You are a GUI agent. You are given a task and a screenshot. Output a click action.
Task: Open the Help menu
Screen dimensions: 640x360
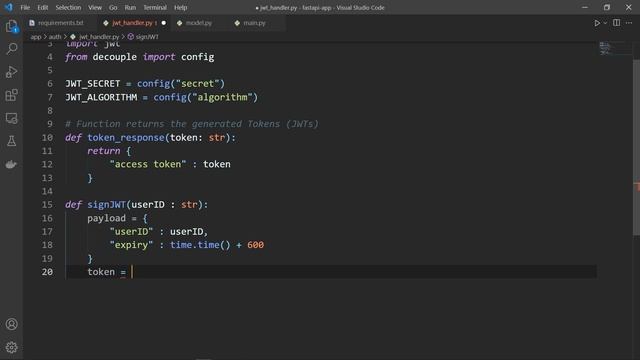(180, 7)
